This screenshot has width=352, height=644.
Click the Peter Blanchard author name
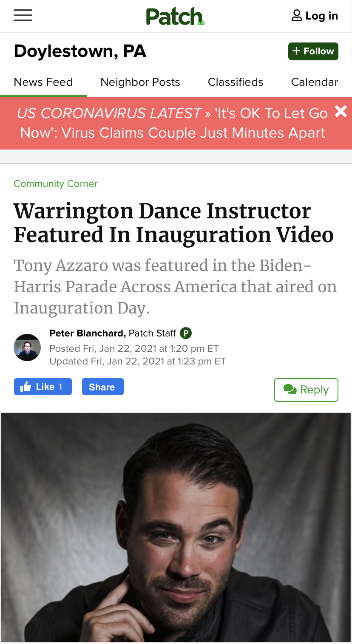87,333
